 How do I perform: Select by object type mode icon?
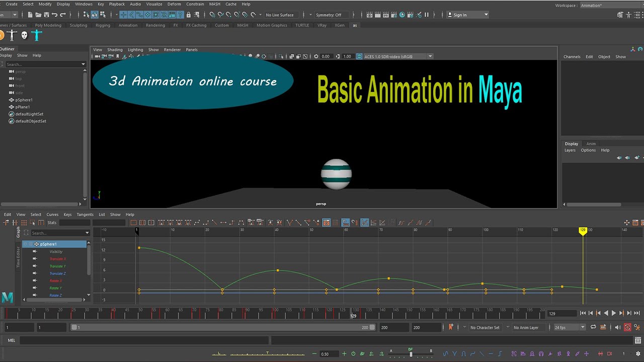tap(95, 15)
